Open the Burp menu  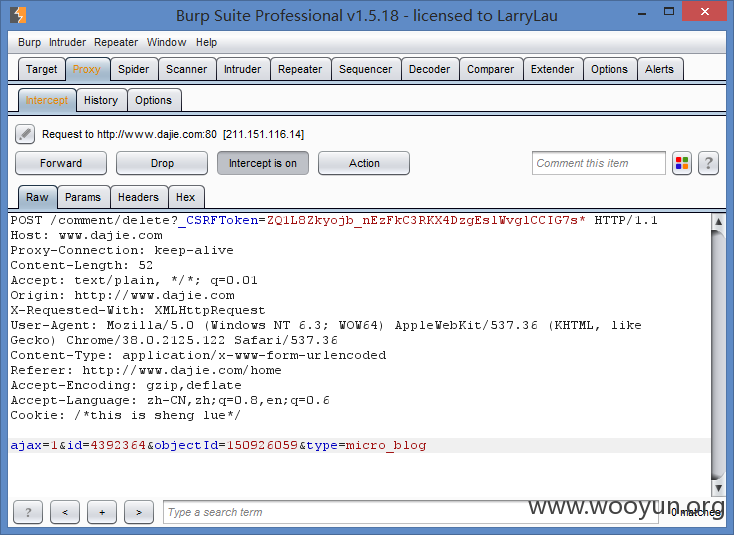(29, 42)
